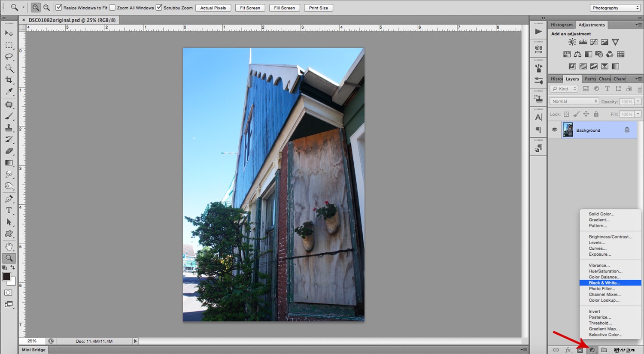The width and height of the screenshot is (644, 354).
Task: Select the Horizontal Type tool
Action: click(x=9, y=210)
